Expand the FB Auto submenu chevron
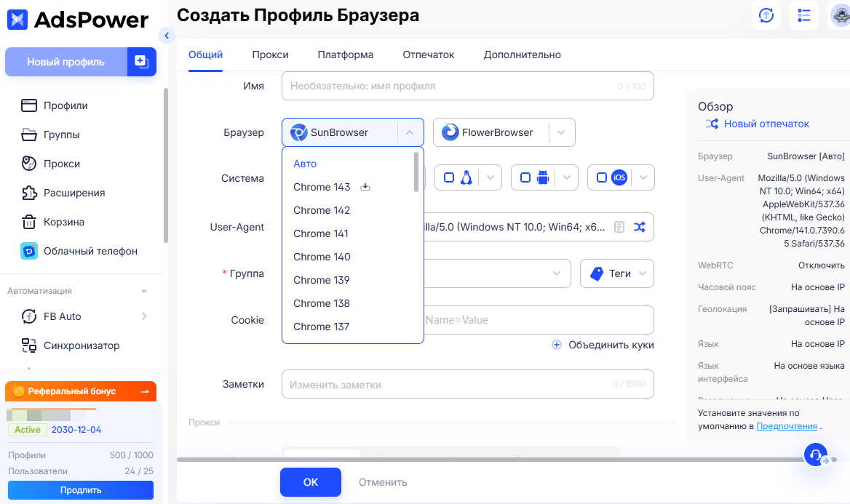The height and width of the screenshot is (504, 850). click(144, 316)
